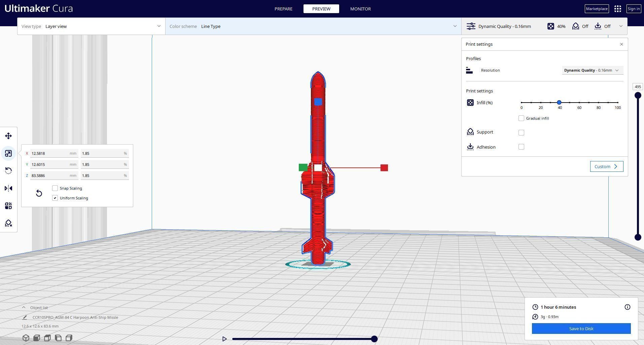Screen dimensions: 644x345
Task: Click the adhesion icon in top bar
Action: [598, 26]
